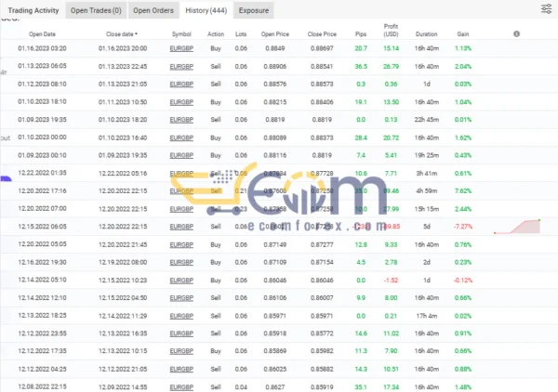The height and width of the screenshot is (392, 558).
Task: Open EURGBP link in 12.16.2022 19:30 row
Action: pos(181,262)
